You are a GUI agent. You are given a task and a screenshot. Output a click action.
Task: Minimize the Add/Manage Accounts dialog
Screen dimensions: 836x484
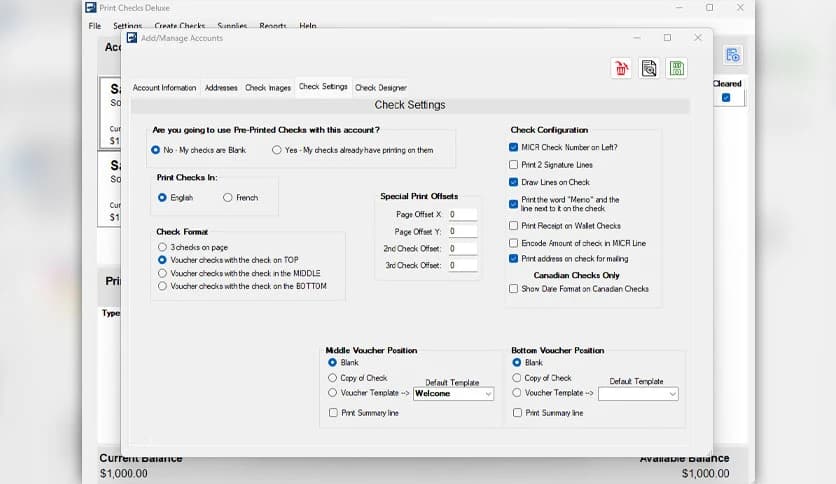click(x=637, y=37)
